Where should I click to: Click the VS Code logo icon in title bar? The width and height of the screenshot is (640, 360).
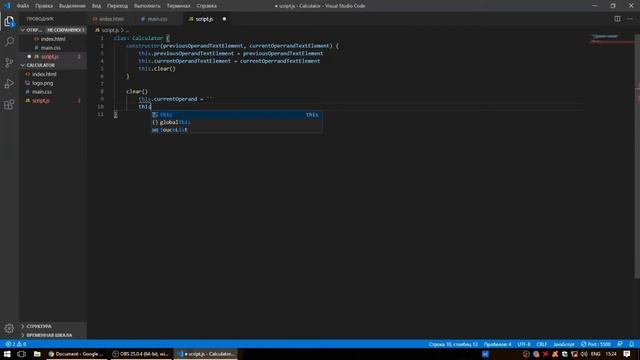pos(7,6)
